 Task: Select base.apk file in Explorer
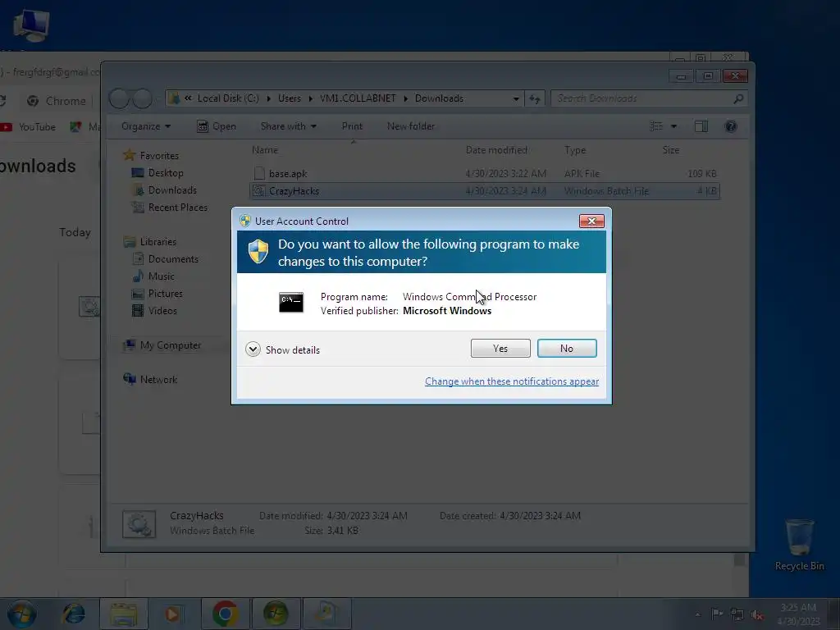pyautogui.click(x=484, y=174)
